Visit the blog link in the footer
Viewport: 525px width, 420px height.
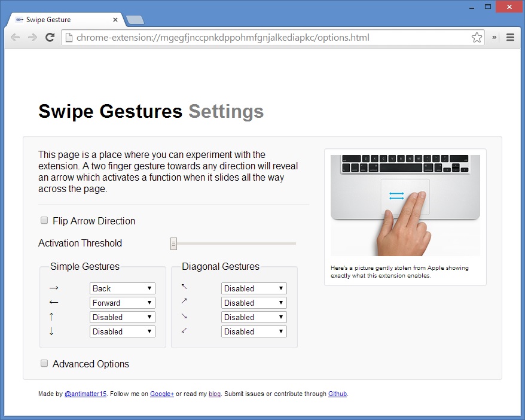215,394
